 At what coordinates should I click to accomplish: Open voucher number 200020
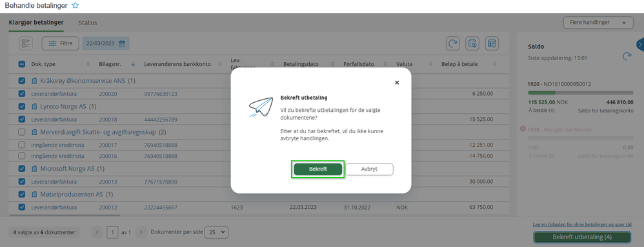tap(108, 94)
